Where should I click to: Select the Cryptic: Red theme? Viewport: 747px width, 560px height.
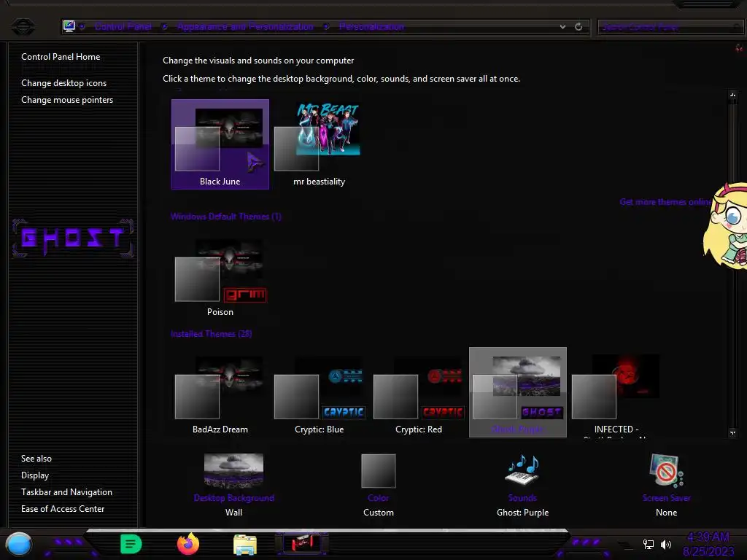pos(419,393)
